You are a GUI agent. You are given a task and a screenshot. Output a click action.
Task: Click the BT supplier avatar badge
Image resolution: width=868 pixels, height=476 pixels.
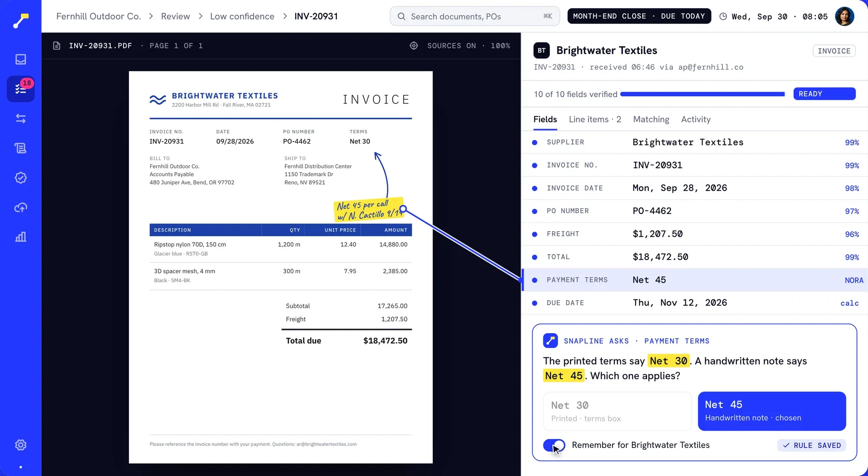[x=542, y=51]
